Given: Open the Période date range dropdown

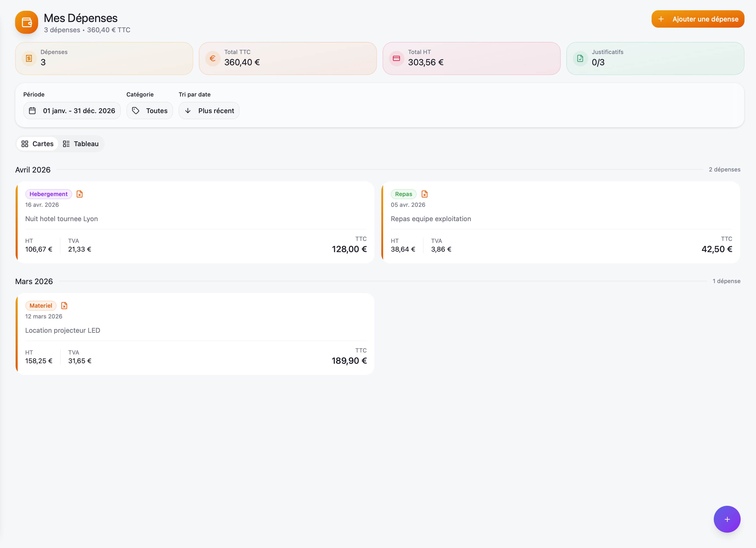Looking at the screenshot, I should (x=72, y=111).
